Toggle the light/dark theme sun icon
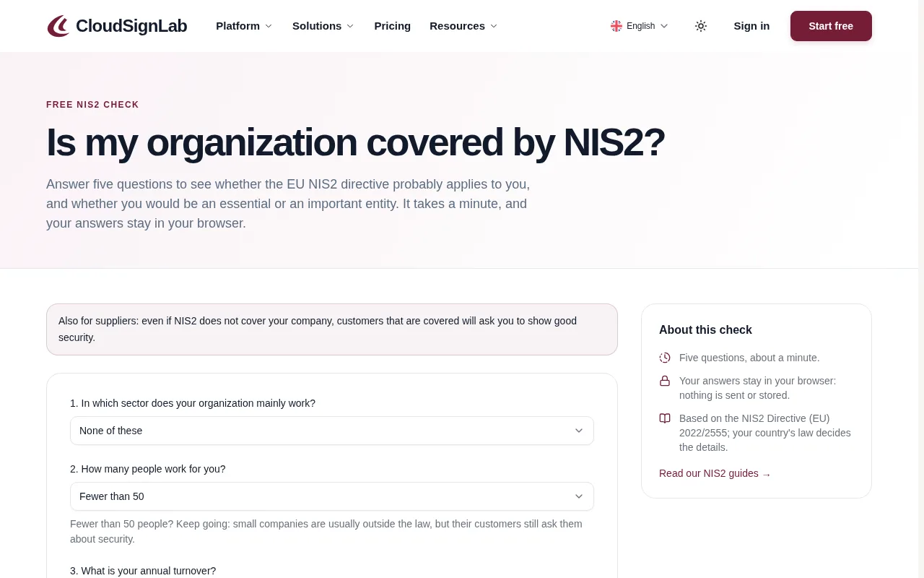 pyautogui.click(x=701, y=26)
